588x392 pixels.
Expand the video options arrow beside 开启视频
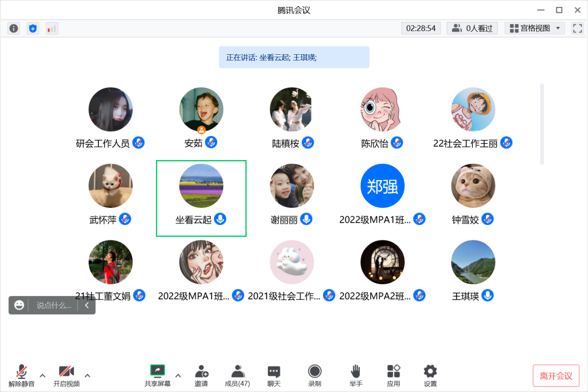(87, 375)
